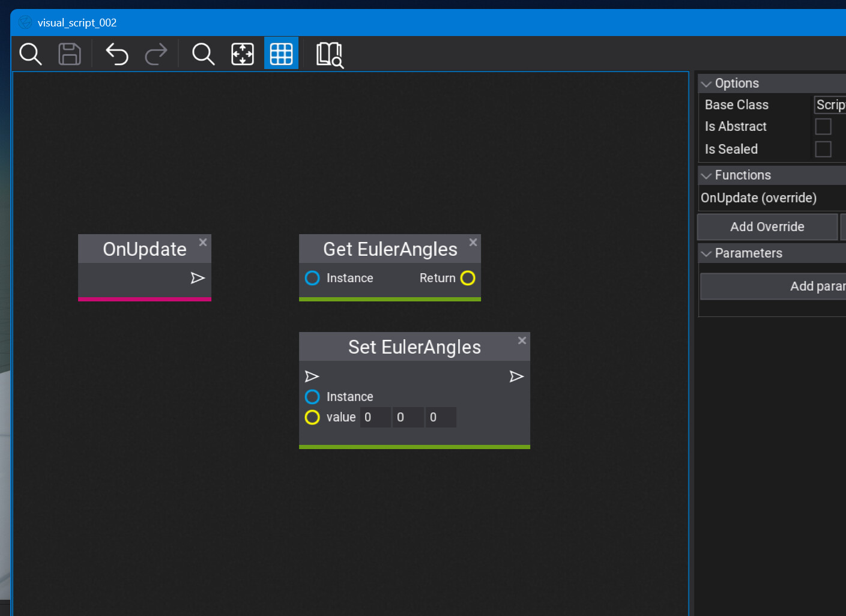Enable the Is Sealed checkbox
Image resolution: width=846 pixels, height=616 pixels.
tap(823, 149)
